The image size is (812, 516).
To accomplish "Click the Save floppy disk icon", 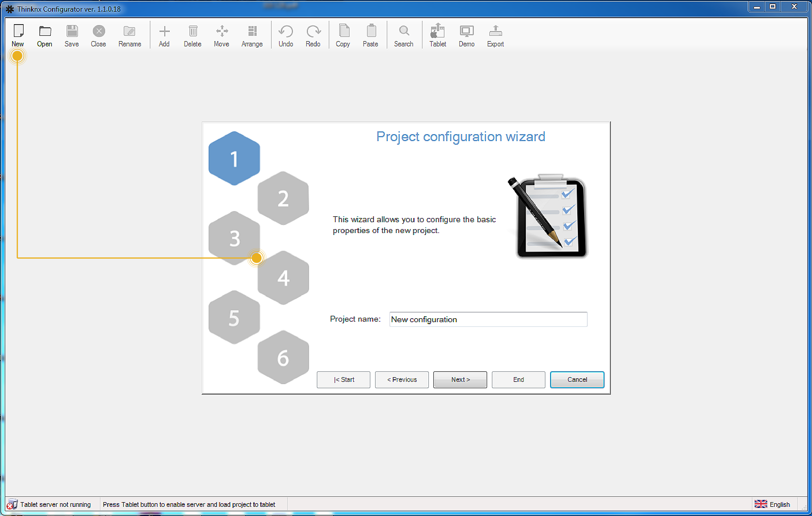I will [x=72, y=31].
